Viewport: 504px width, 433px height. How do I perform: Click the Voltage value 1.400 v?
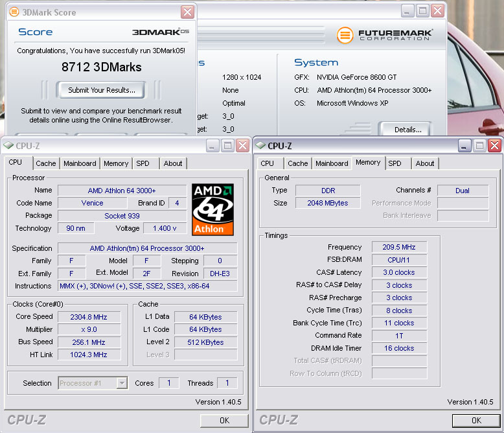(x=165, y=228)
